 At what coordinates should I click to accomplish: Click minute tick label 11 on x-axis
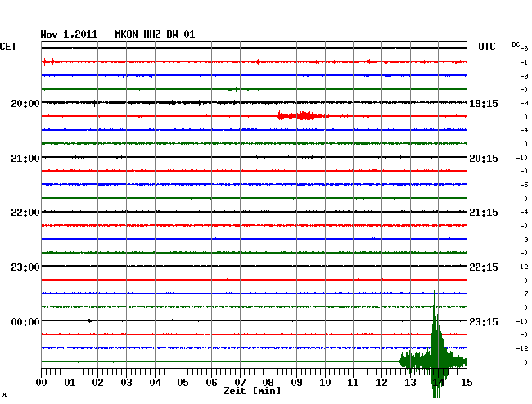point(353,382)
